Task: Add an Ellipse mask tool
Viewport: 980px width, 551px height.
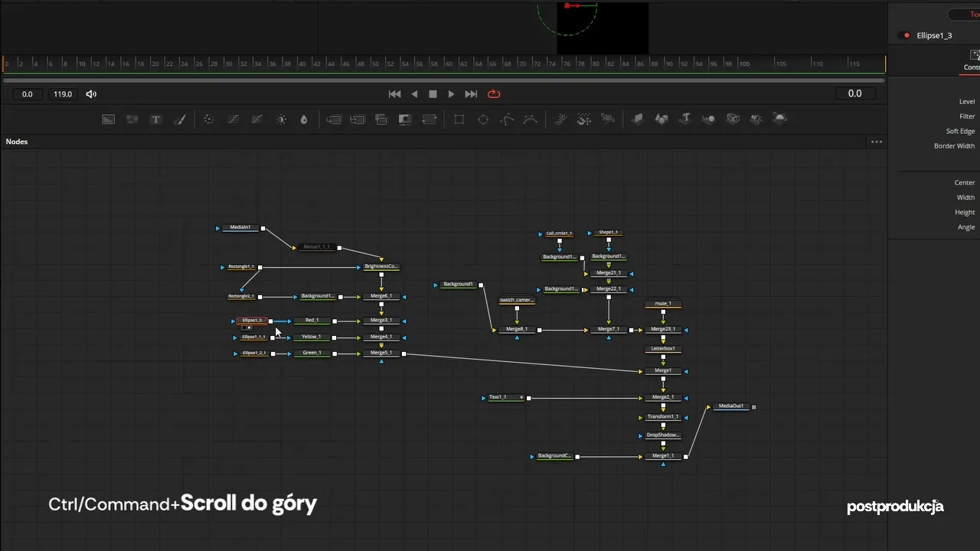Action: point(483,119)
